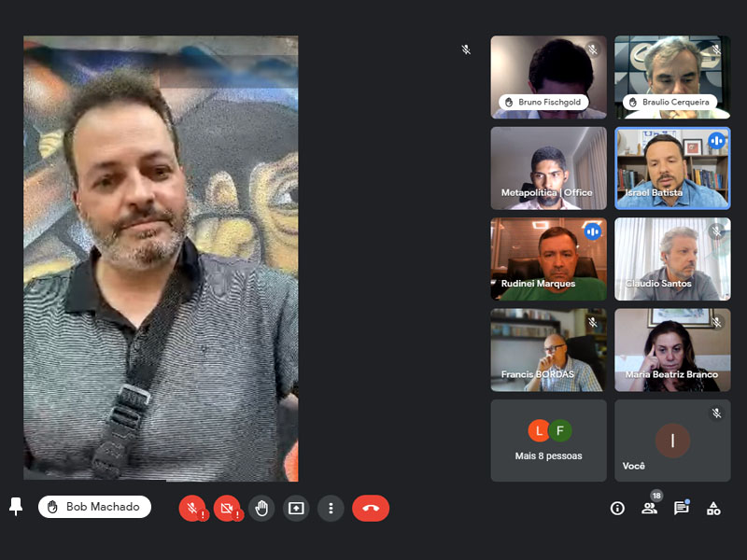Select Israel Batista's video tile
This screenshot has height=560, width=747.
click(x=672, y=168)
